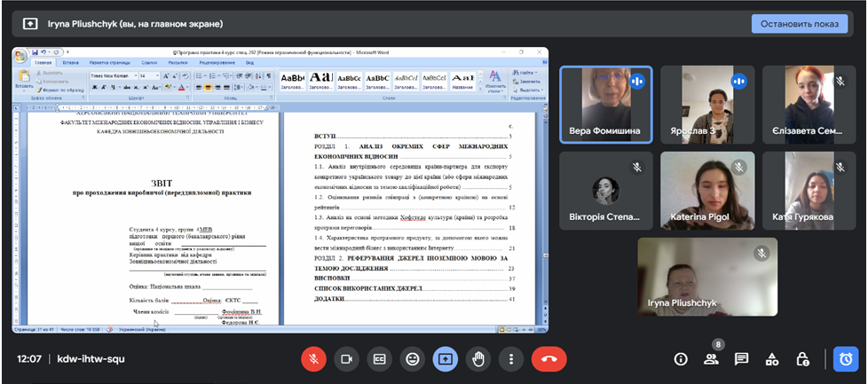
Task: Open host controls lock icon
Action: point(802,359)
